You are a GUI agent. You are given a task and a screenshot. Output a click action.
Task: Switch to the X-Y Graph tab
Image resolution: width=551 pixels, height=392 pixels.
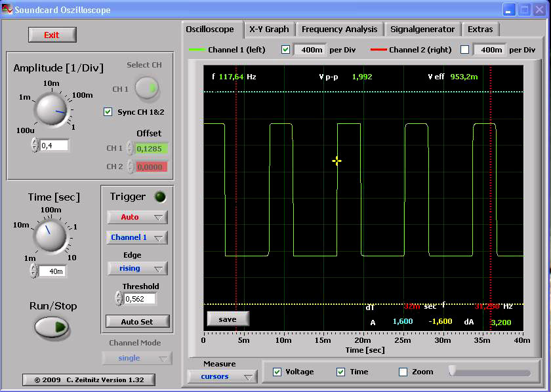coord(269,29)
